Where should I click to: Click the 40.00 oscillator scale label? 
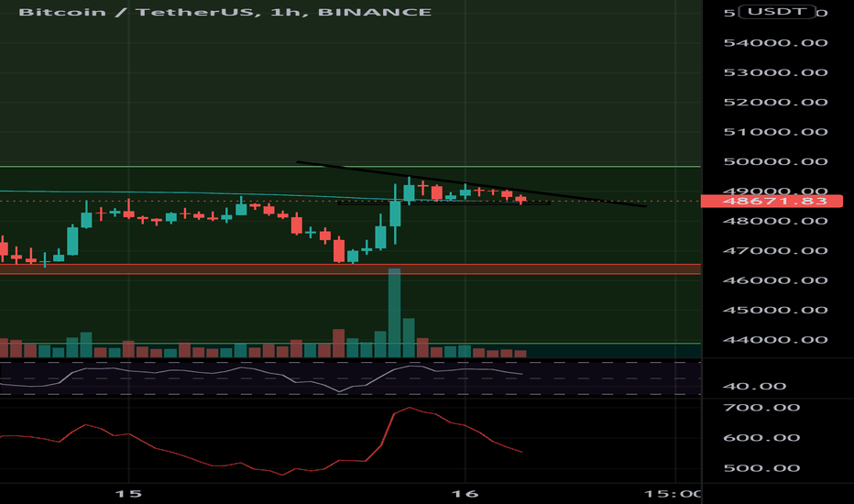pos(754,387)
